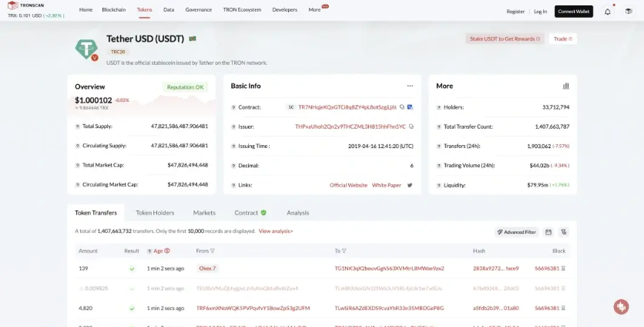Click the View analysis link
Image resolution: width=644 pixels, height=327 pixels.
[x=276, y=231]
